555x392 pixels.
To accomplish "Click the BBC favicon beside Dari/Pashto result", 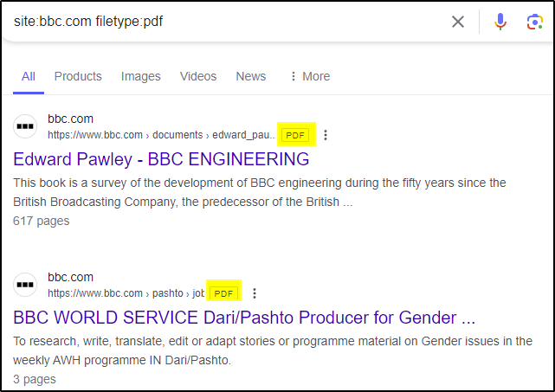I will coord(25,285).
